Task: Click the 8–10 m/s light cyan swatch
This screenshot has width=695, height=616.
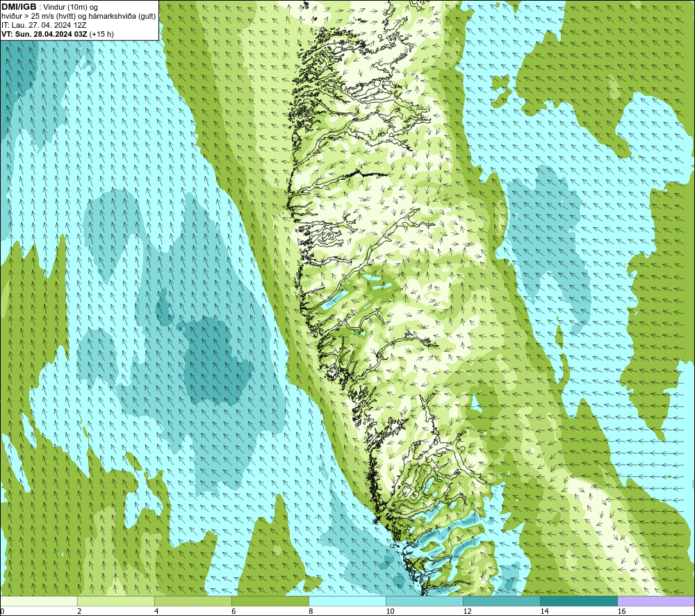Action: 347,601
